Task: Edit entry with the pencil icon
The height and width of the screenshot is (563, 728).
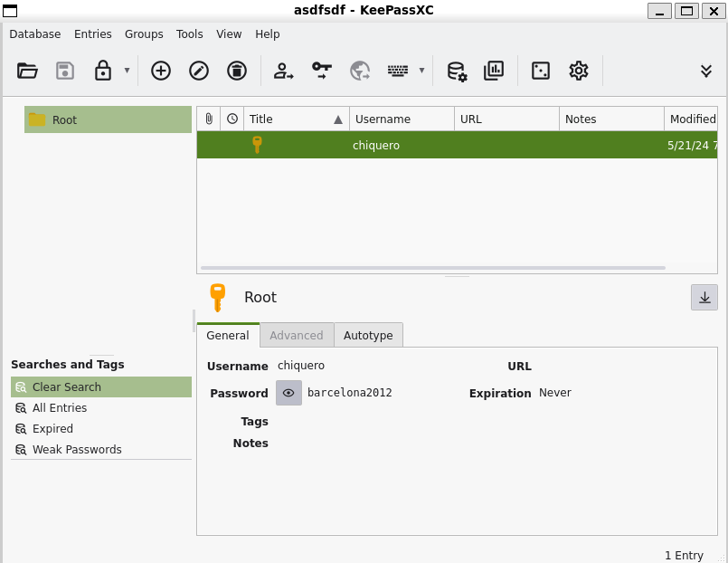Action: 199,72
